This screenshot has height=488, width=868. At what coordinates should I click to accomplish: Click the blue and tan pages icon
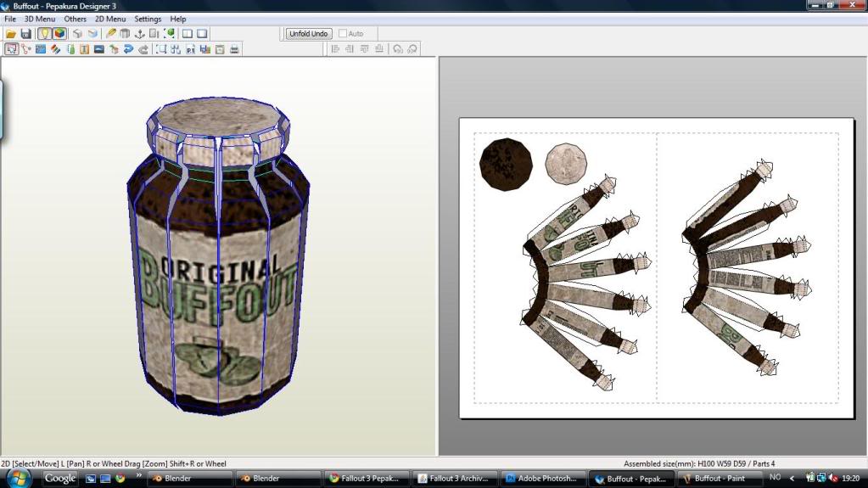[205, 49]
